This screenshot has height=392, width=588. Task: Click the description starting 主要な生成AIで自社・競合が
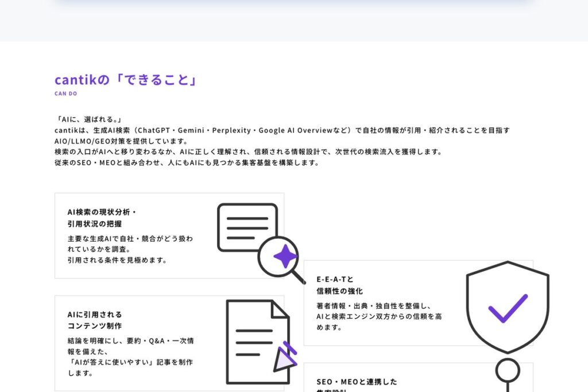[x=130, y=249]
